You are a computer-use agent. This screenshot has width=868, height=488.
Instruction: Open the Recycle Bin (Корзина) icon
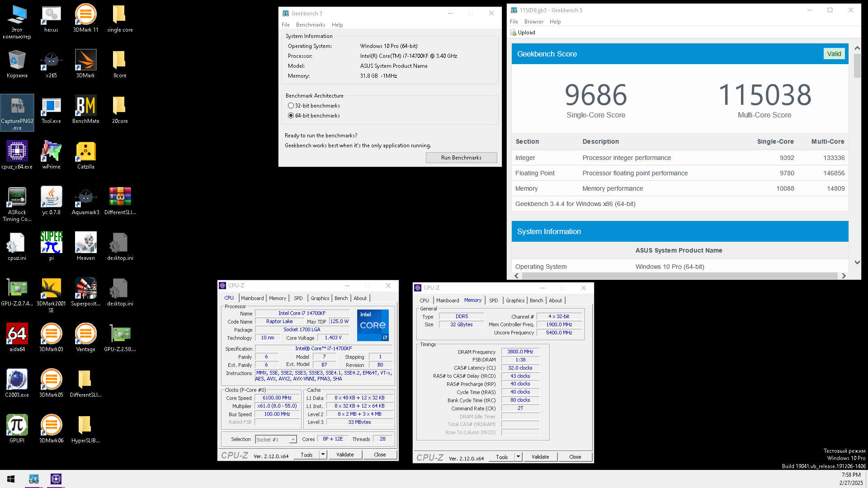coord(17,64)
